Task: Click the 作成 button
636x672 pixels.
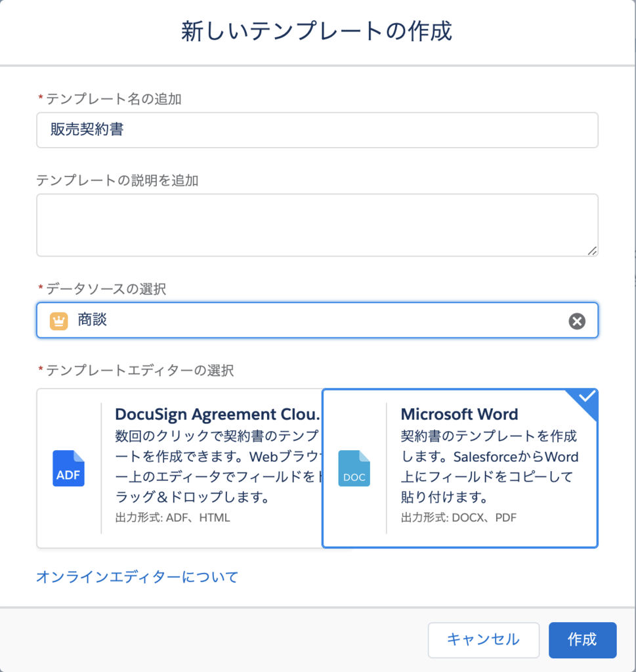Action: pyautogui.click(x=582, y=640)
